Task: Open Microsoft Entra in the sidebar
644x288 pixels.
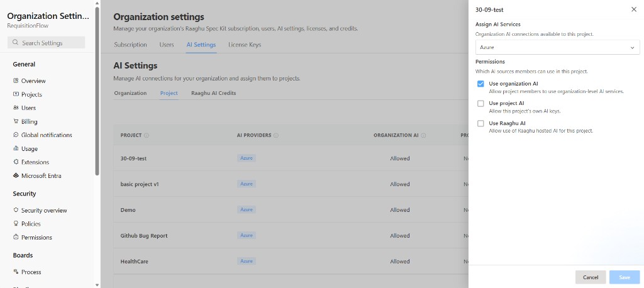Action: tap(41, 176)
